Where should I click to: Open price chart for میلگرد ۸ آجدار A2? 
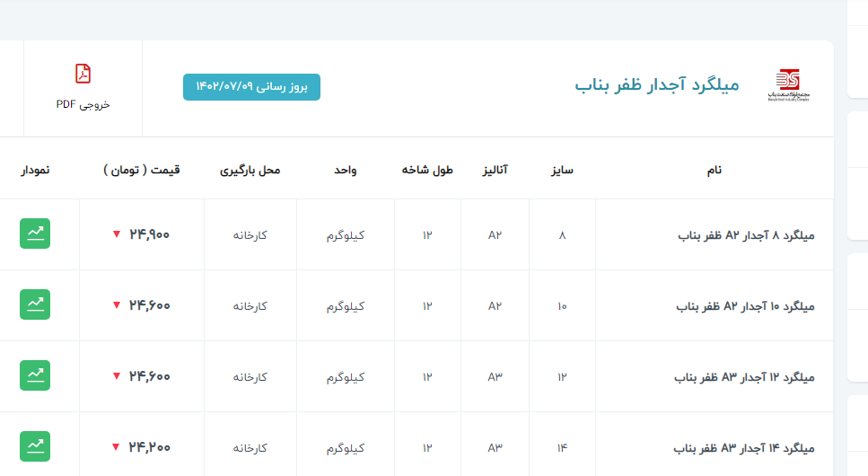pyautogui.click(x=35, y=234)
